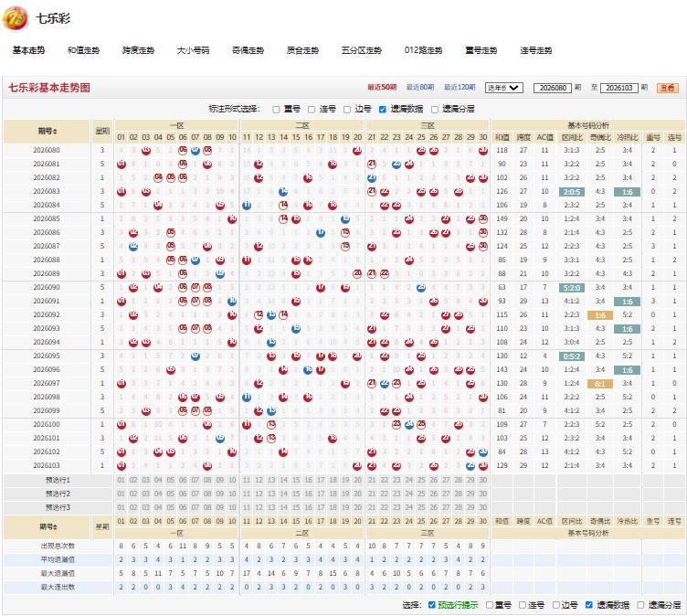The width and height of the screenshot is (687, 616).
Task: Click highlighted 5:2:0 in row 2026090
Action: click(x=572, y=288)
